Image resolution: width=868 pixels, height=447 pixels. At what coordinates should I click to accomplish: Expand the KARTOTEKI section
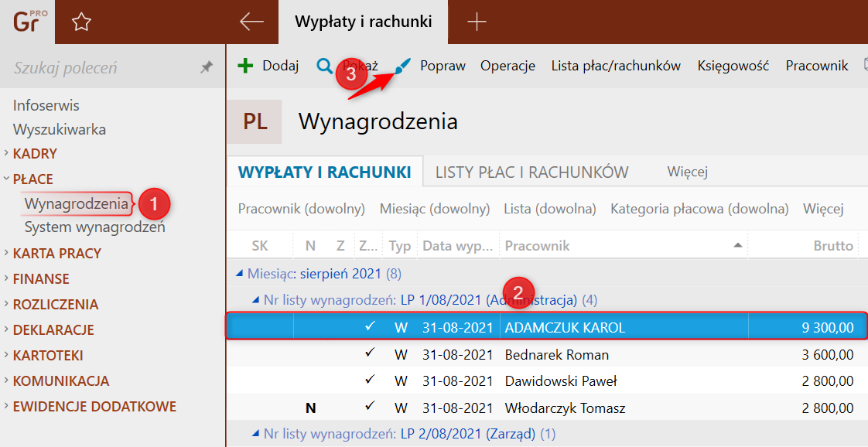(48, 355)
